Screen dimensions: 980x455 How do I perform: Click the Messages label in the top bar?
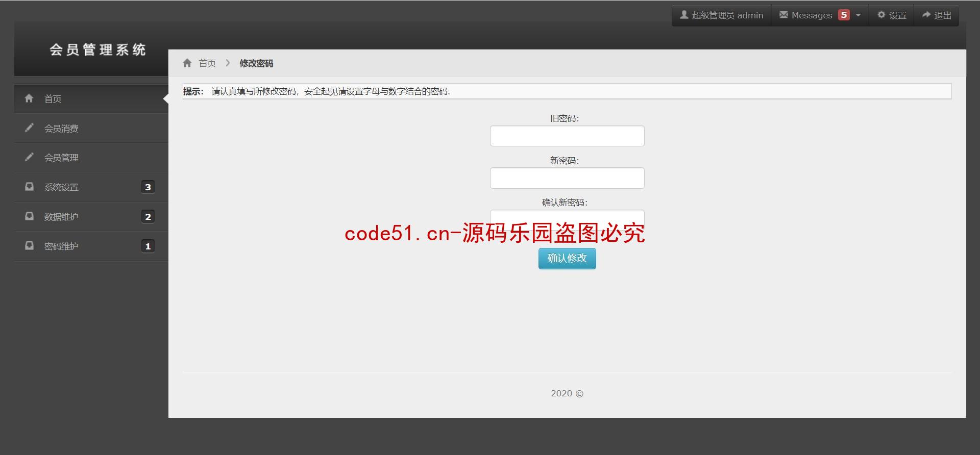812,15
